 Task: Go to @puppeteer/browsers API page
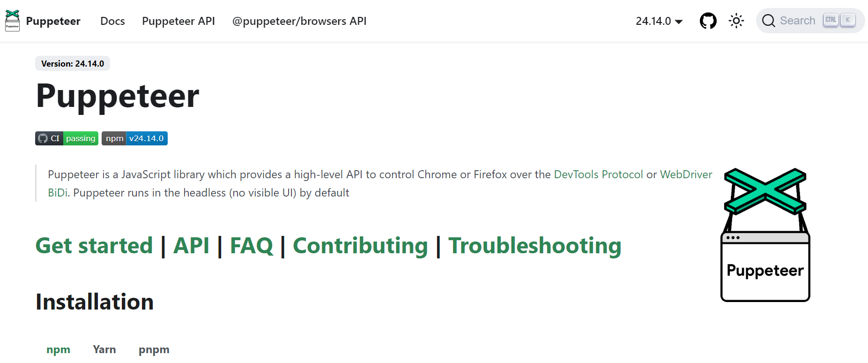[x=299, y=21]
